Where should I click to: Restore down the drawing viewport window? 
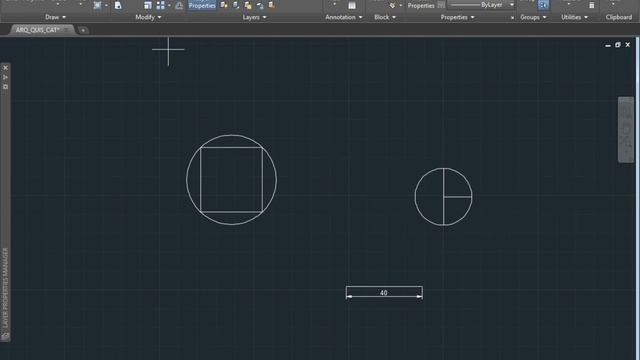point(618,44)
